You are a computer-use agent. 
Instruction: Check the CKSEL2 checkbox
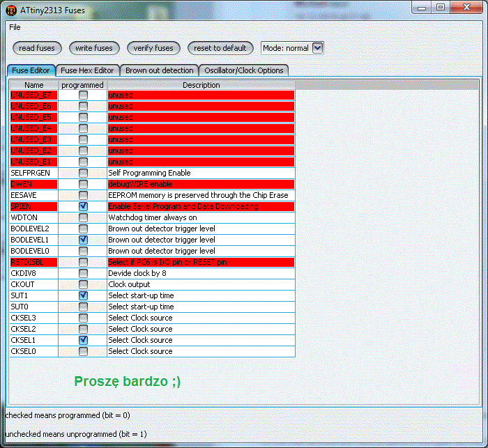point(83,329)
